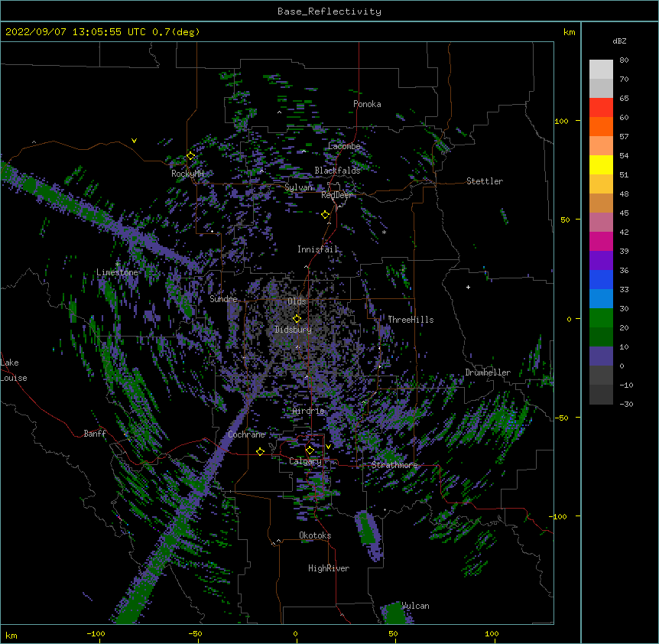Click the dBZ legend header
659x644 pixels.
click(619, 41)
